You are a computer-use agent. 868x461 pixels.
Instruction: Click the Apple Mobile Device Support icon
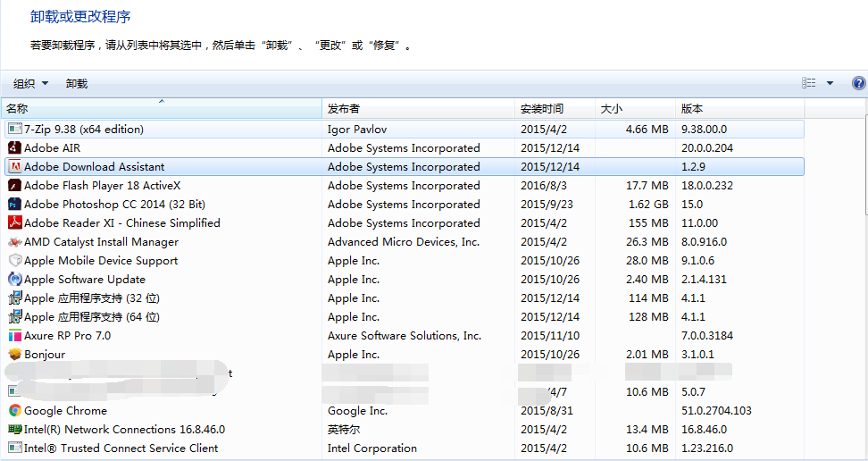[x=15, y=260]
